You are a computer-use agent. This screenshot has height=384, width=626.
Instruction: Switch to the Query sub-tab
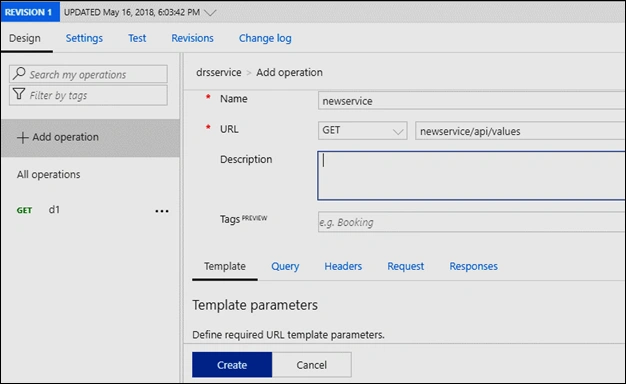click(x=285, y=266)
